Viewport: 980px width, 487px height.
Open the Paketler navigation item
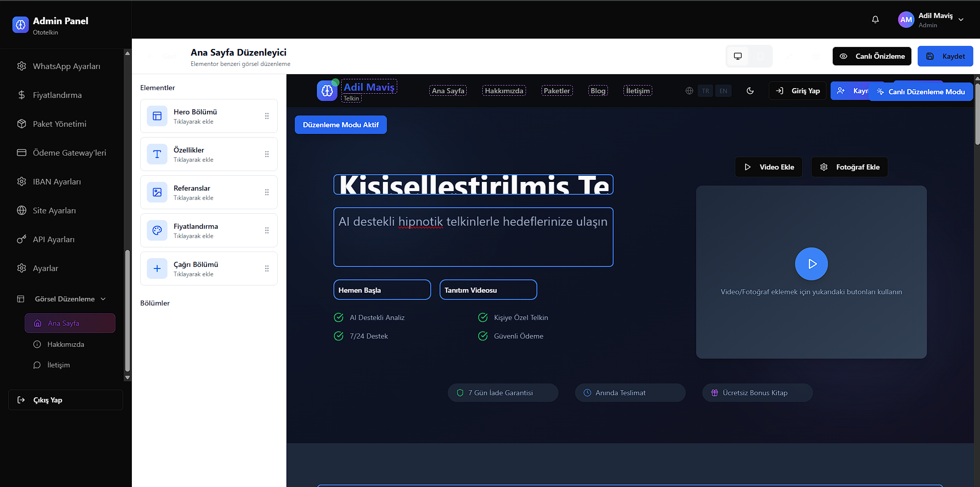pos(557,90)
